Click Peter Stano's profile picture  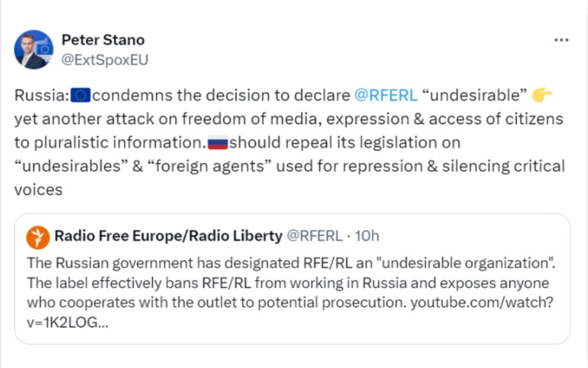pyautogui.click(x=33, y=49)
